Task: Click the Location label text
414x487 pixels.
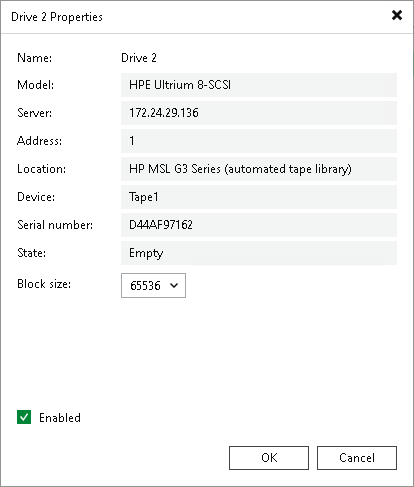Action: point(41,169)
